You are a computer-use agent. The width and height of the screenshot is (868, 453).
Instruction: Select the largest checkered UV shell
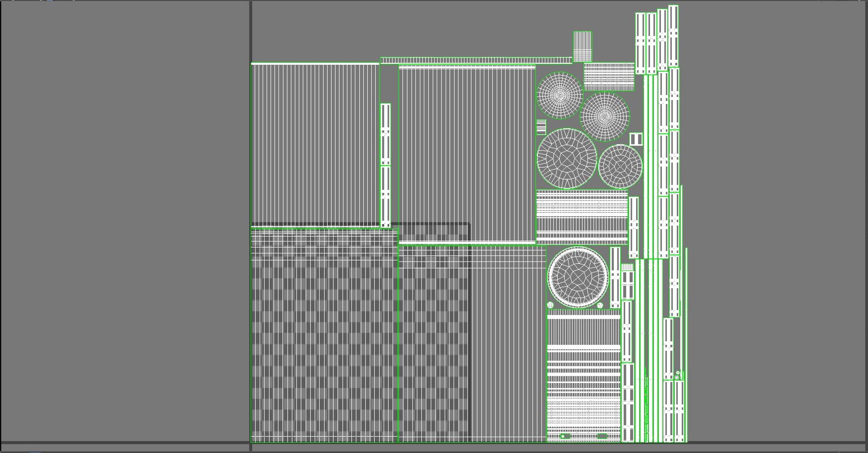click(324, 335)
